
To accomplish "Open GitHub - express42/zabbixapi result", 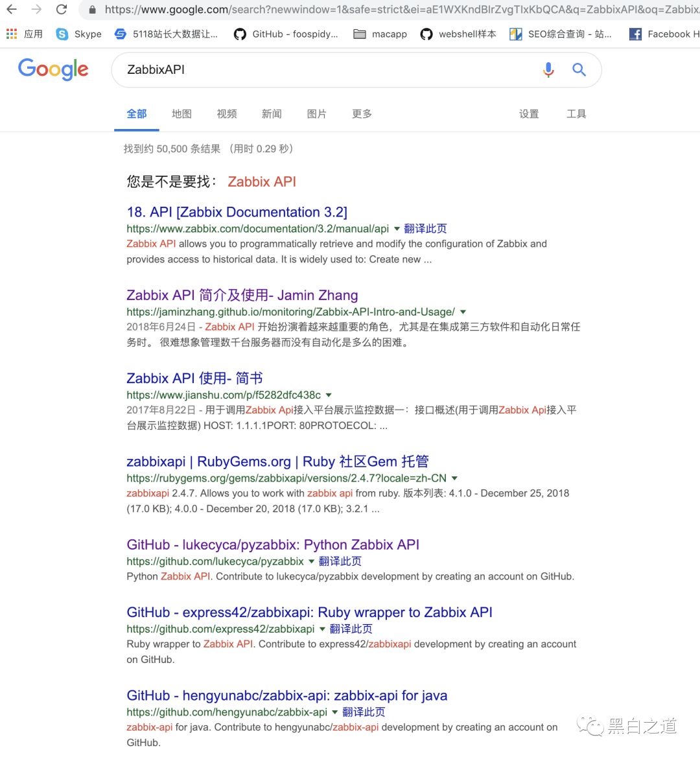I will pyautogui.click(x=309, y=612).
